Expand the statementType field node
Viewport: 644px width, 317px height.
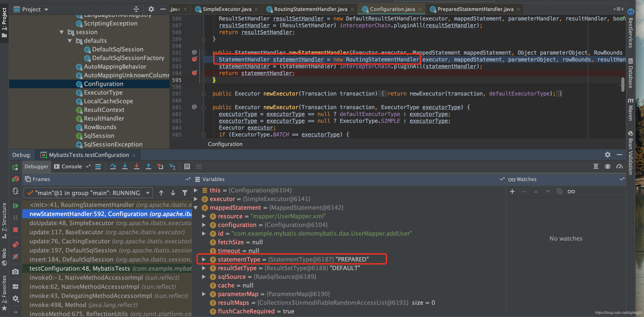click(204, 259)
